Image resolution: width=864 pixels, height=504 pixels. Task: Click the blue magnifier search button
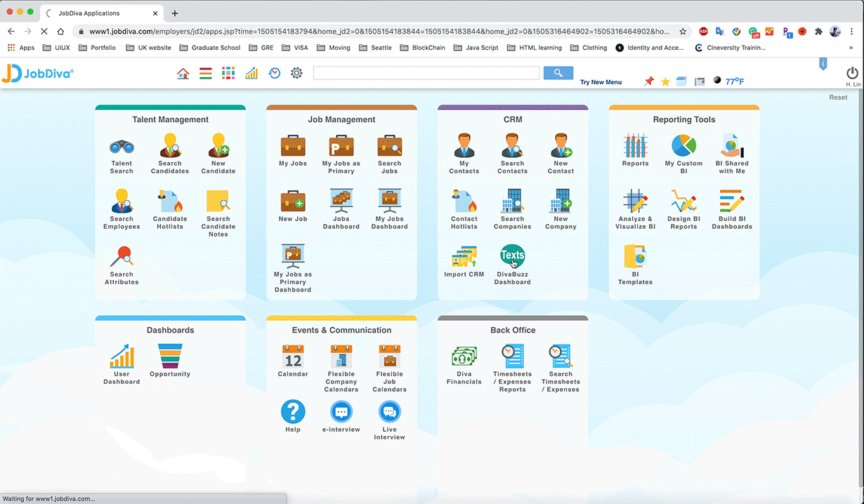tap(558, 73)
